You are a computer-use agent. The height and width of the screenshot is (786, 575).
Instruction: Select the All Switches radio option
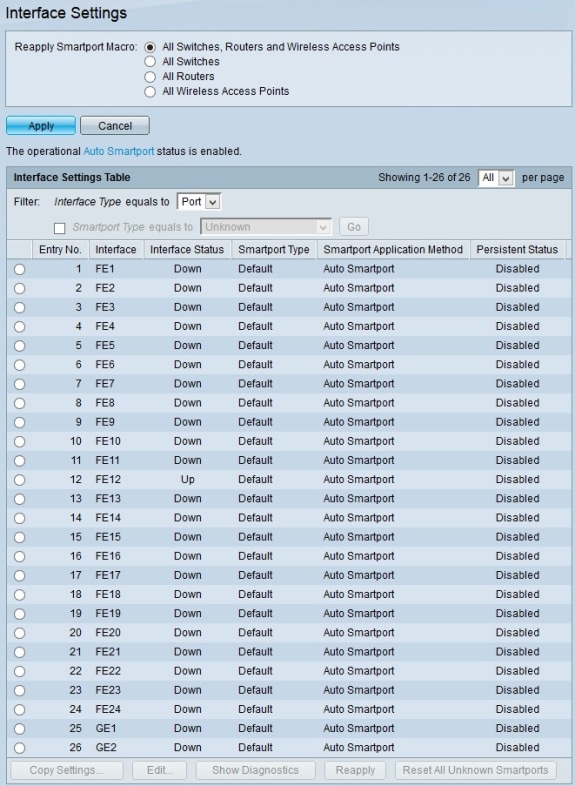pos(150,62)
